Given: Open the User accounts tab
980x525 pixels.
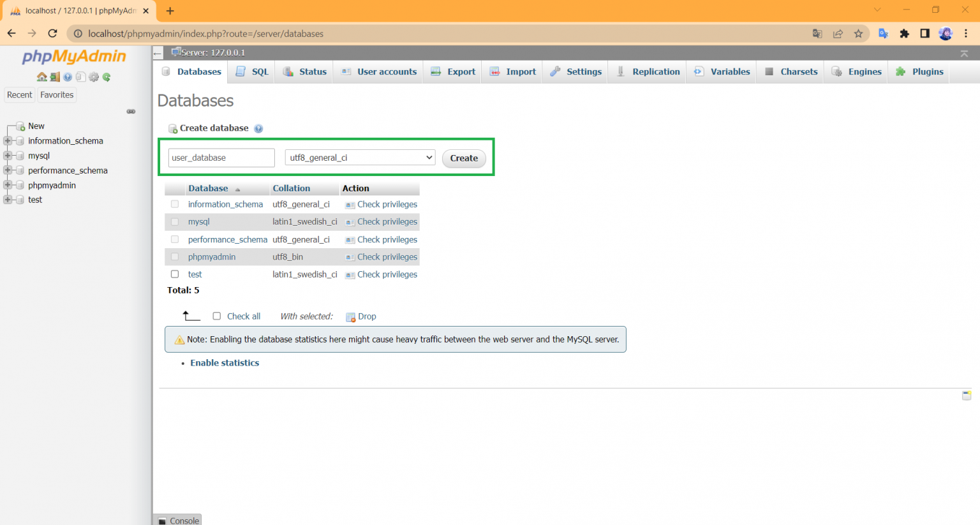Looking at the screenshot, I should pyautogui.click(x=380, y=72).
